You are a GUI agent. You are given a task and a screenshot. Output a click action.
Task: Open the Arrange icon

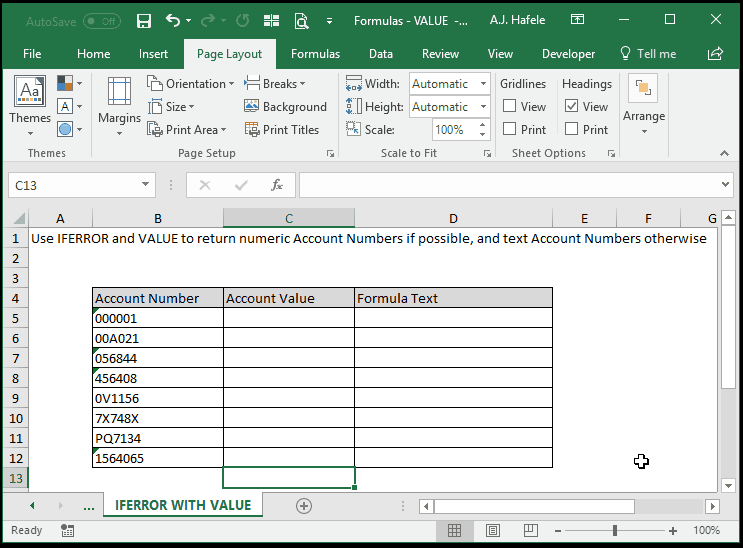643,88
